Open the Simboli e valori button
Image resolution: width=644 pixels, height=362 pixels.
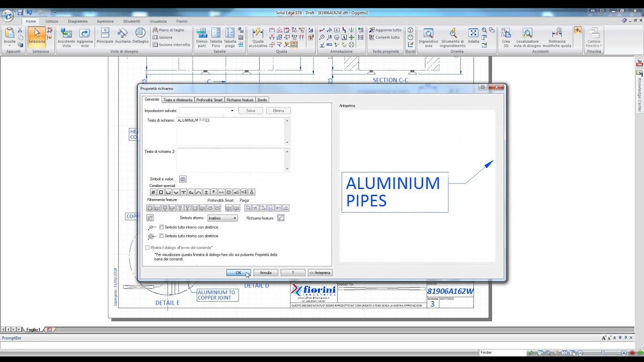pos(183,179)
